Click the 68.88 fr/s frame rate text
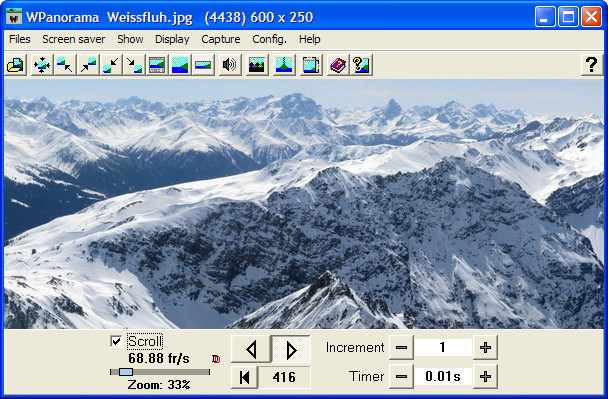Screen dimensions: 608x399 (x=159, y=358)
